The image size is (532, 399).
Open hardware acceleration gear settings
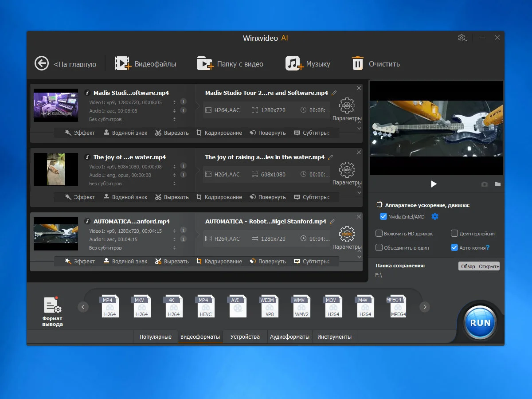pyautogui.click(x=435, y=216)
